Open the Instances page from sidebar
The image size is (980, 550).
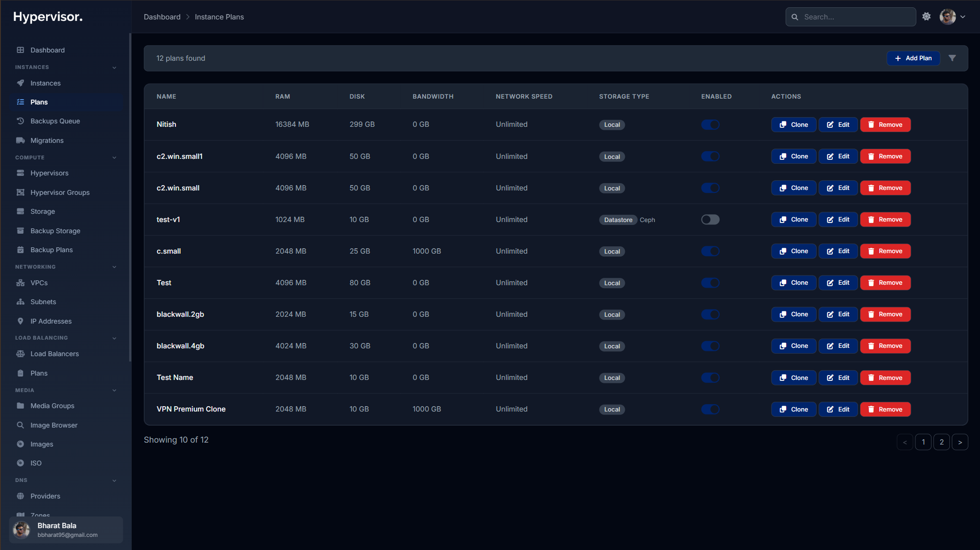[46, 83]
